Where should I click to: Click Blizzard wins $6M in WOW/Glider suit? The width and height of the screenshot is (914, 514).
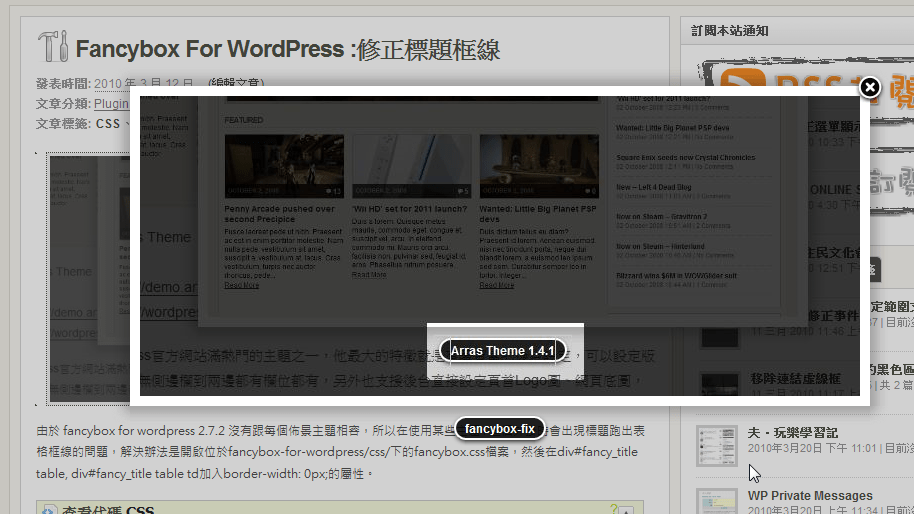(676, 276)
